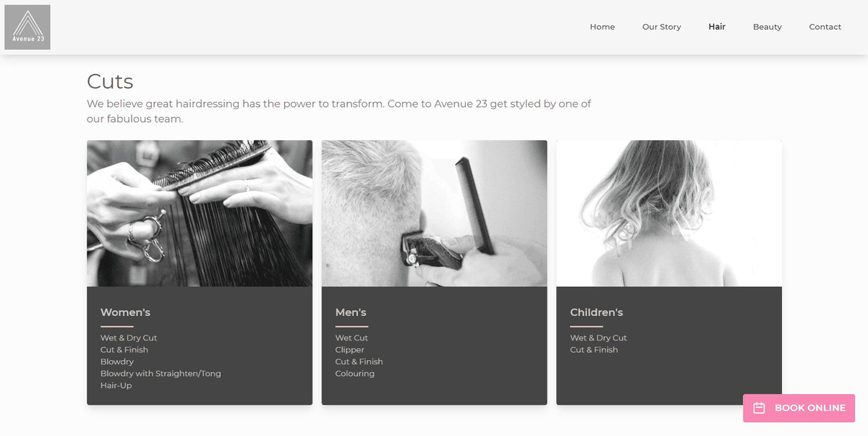The height and width of the screenshot is (436, 868).
Task: Click the Cuts section heading
Action: (110, 81)
